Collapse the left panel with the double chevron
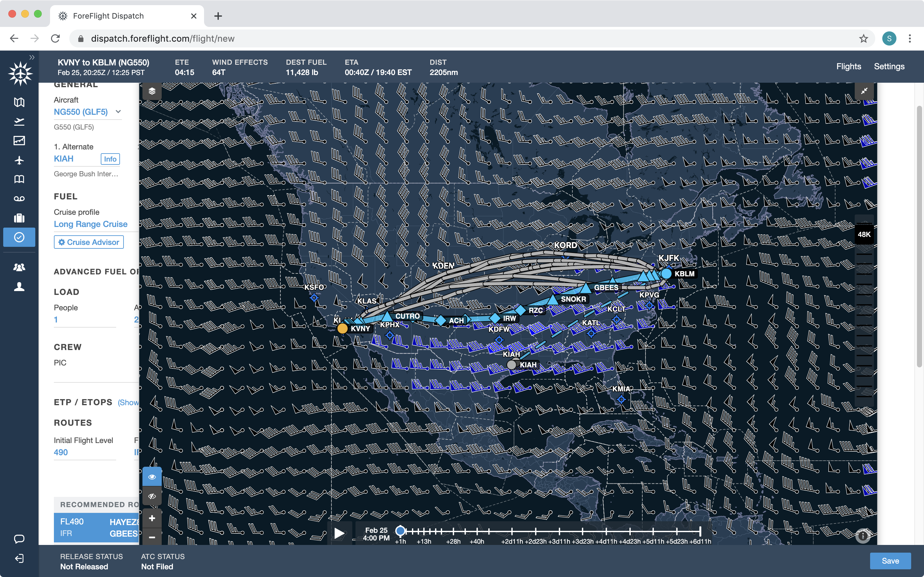The height and width of the screenshot is (577, 924). coord(32,57)
